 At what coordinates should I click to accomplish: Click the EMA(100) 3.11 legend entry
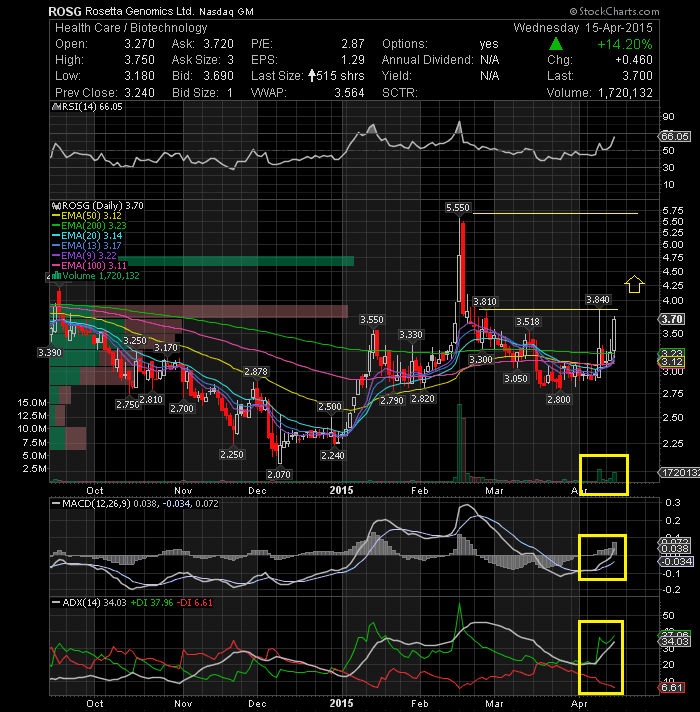click(x=89, y=266)
